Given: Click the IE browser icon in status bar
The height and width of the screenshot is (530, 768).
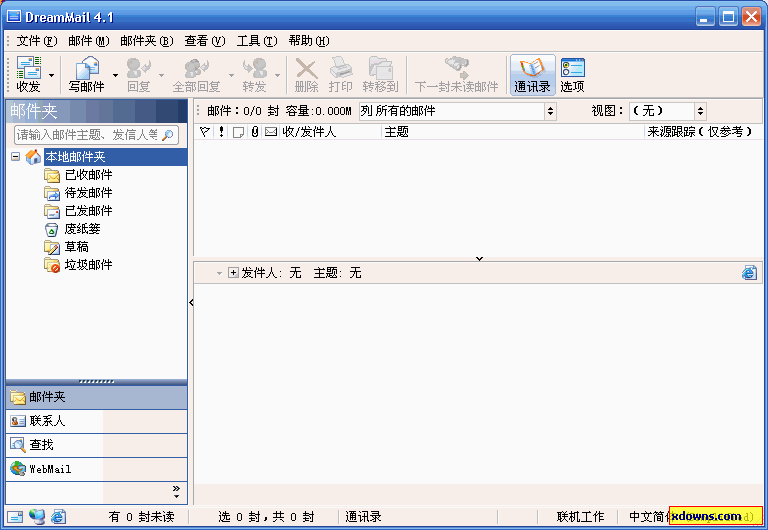Looking at the screenshot, I should coord(58,517).
